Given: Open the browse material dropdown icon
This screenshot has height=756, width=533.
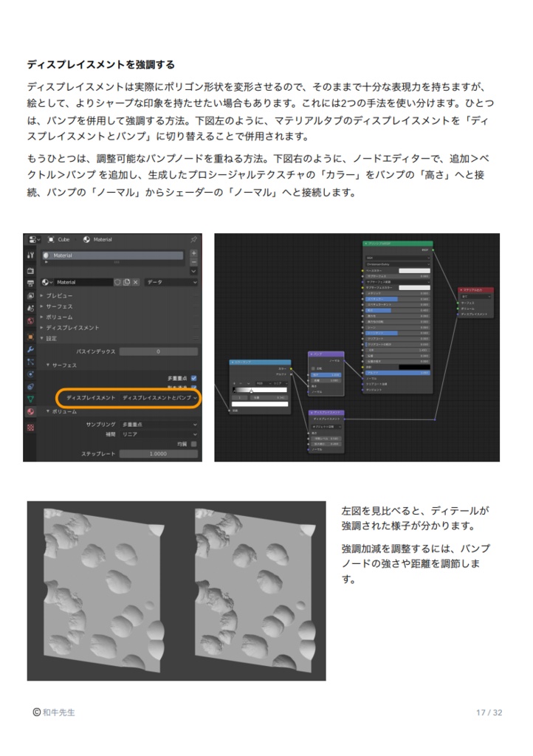Looking at the screenshot, I should pos(47,282).
